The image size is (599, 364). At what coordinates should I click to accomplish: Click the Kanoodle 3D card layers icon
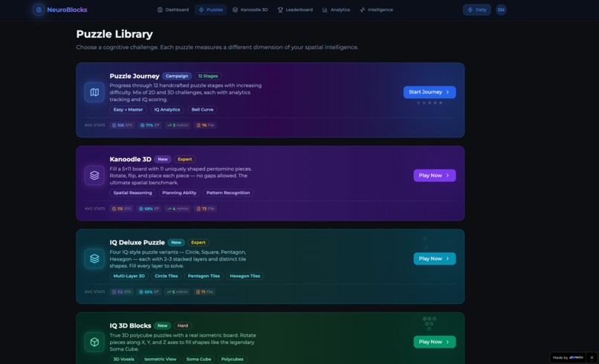94,175
